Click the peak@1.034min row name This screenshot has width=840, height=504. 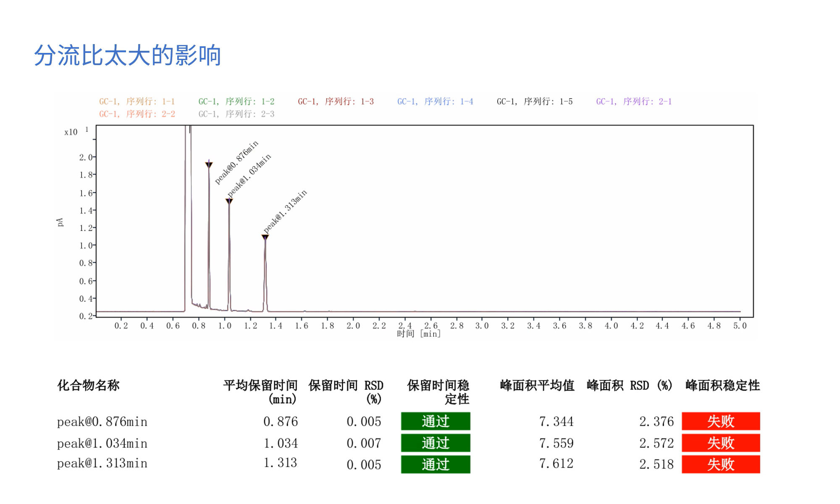click(102, 444)
